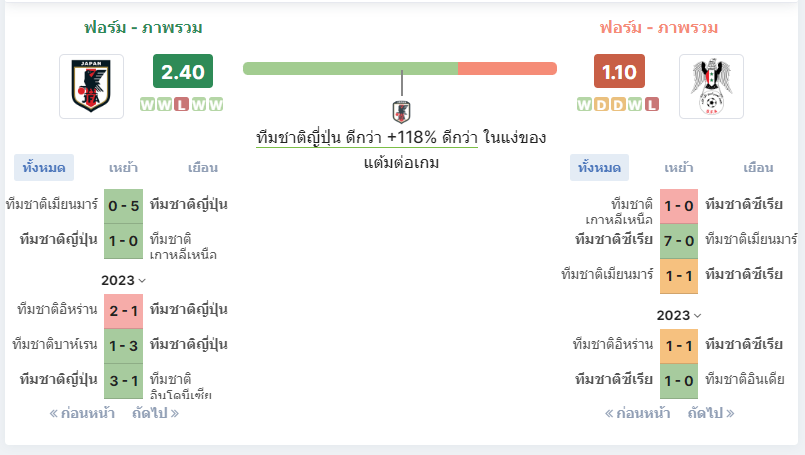This screenshot has width=805, height=455.
Task: Click Syria's red L form badge
Action: [652, 104]
